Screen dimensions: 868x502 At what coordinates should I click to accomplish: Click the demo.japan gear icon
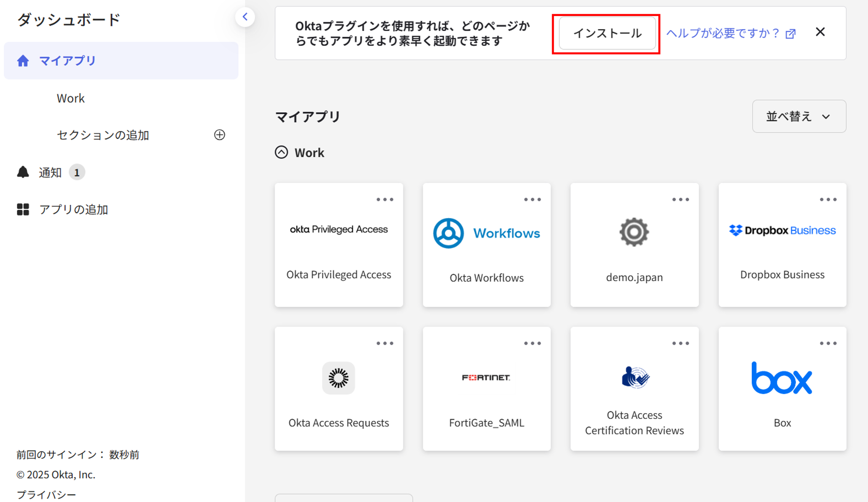pos(634,232)
